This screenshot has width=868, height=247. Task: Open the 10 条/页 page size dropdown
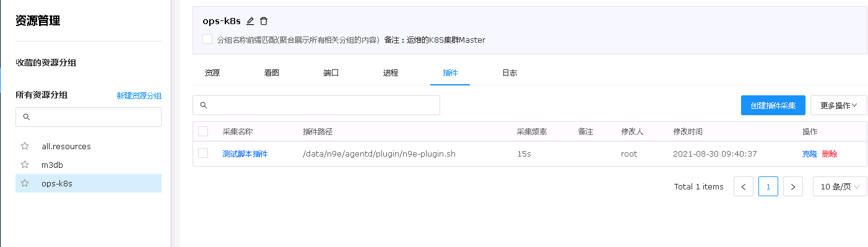click(840, 186)
